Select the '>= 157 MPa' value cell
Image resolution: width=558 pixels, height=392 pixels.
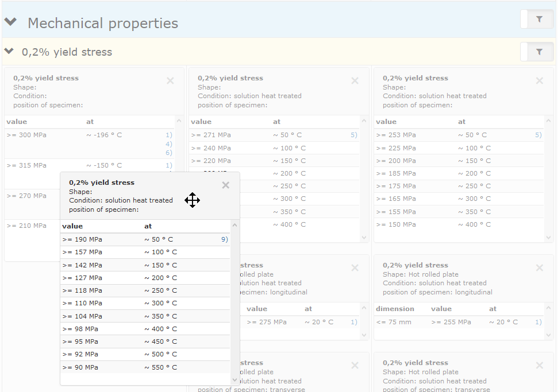click(82, 252)
